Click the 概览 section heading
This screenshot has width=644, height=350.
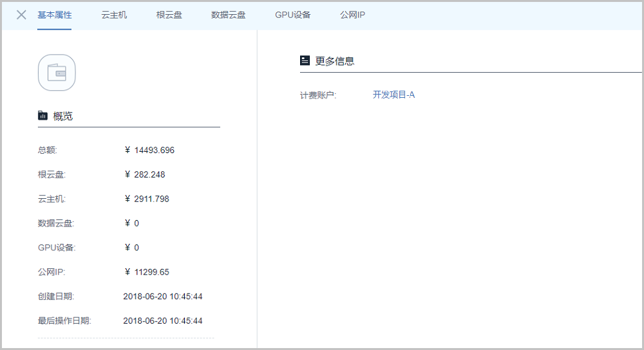coord(62,116)
